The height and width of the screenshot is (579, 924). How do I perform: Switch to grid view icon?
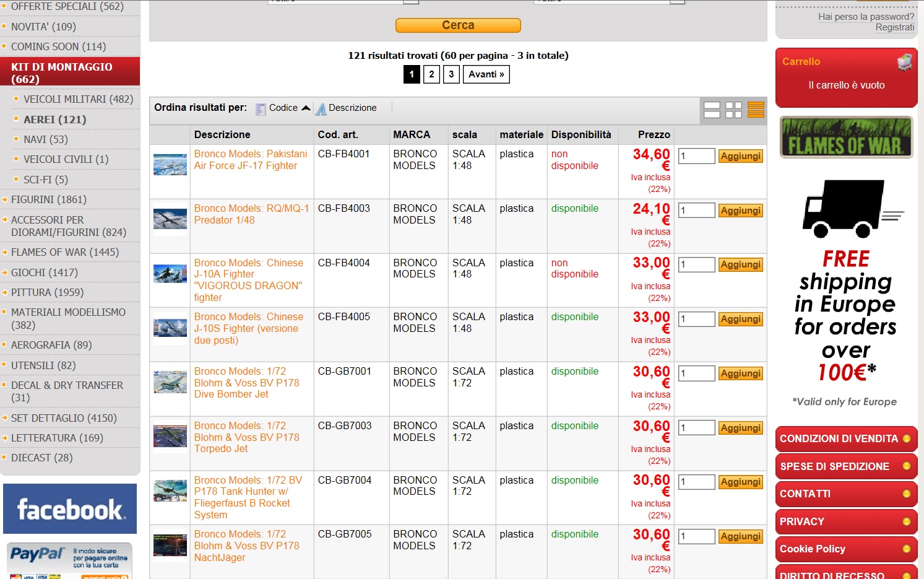(733, 110)
